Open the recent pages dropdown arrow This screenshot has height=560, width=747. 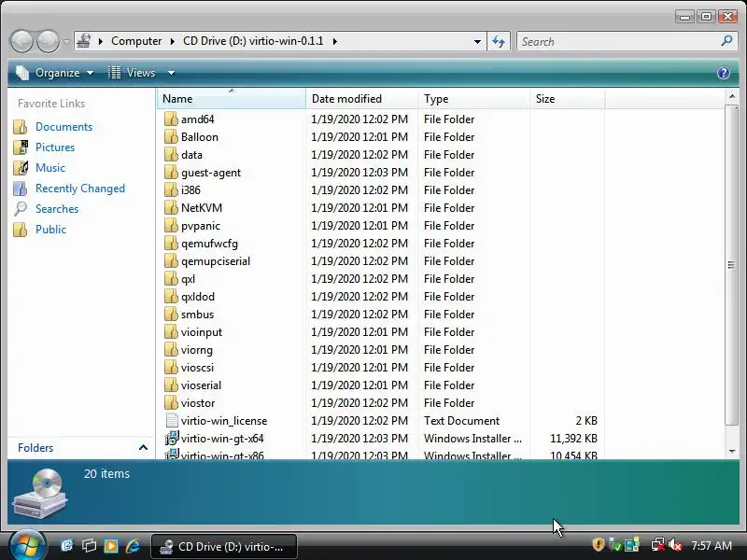pyautogui.click(x=66, y=42)
